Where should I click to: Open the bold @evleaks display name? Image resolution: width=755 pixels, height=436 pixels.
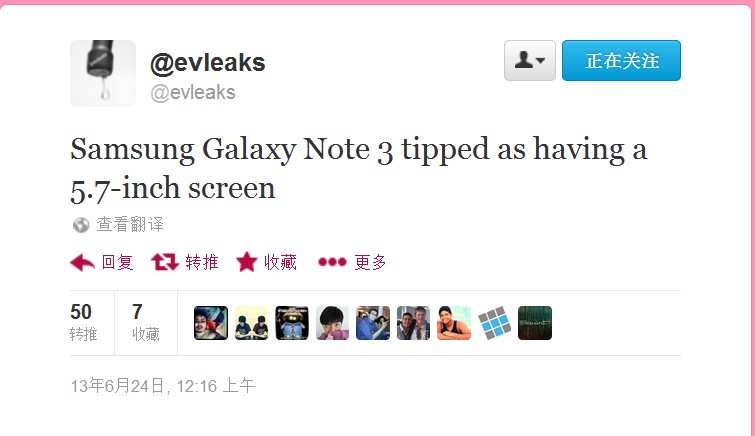click(x=208, y=63)
